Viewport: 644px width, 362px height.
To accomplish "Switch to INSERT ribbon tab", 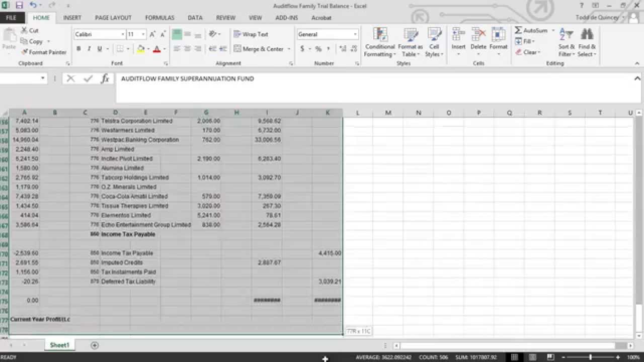I will (72, 18).
